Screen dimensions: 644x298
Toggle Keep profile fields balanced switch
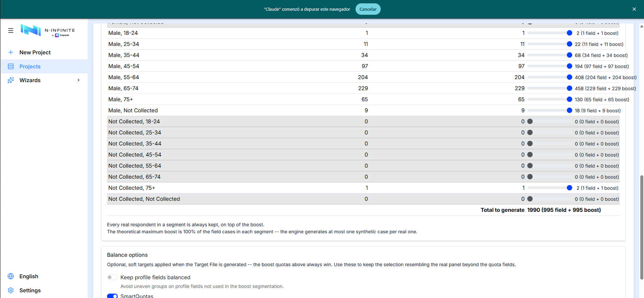click(x=112, y=277)
